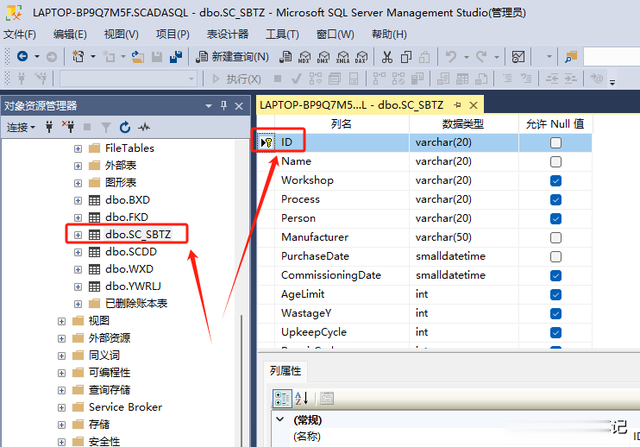Expand the FileTables folder
640x447 pixels.
[x=78, y=149]
